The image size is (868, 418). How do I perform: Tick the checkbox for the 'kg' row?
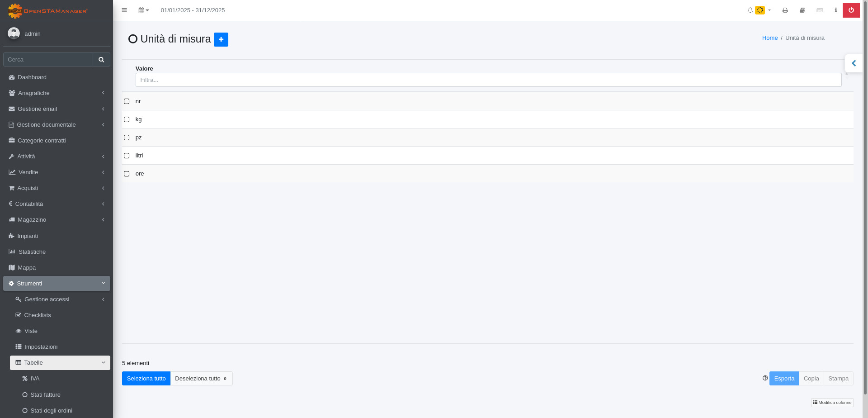click(x=127, y=119)
